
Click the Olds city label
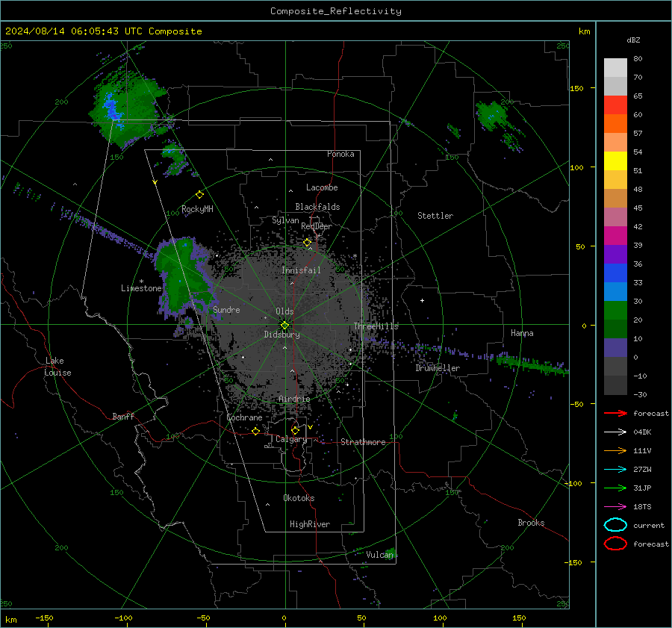pyautogui.click(x=284, y=311)
